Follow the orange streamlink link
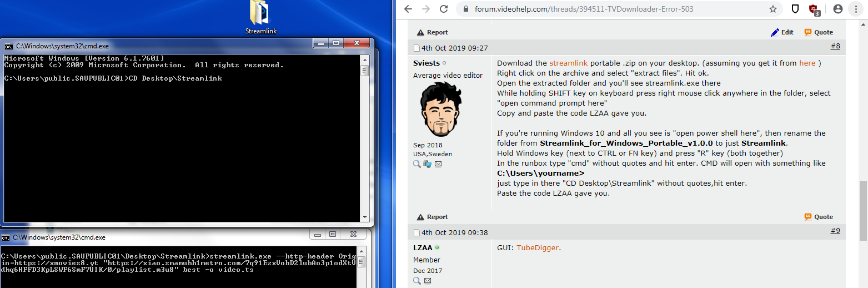This screenshot has width=868, height=288. point(569,63)
